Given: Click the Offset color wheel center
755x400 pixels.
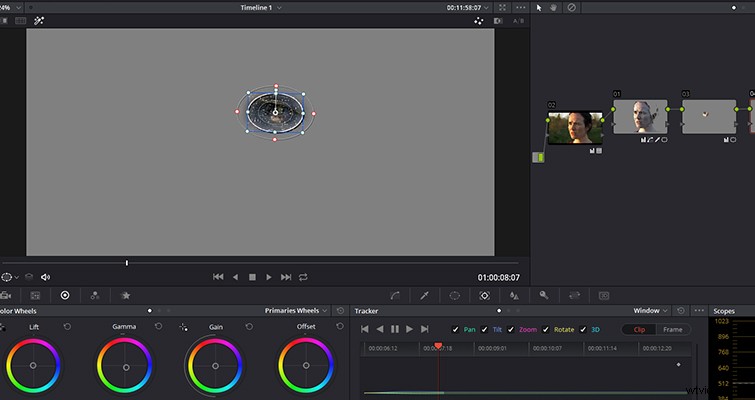Looking at the screenshot, I should click(x=306, y=366).
